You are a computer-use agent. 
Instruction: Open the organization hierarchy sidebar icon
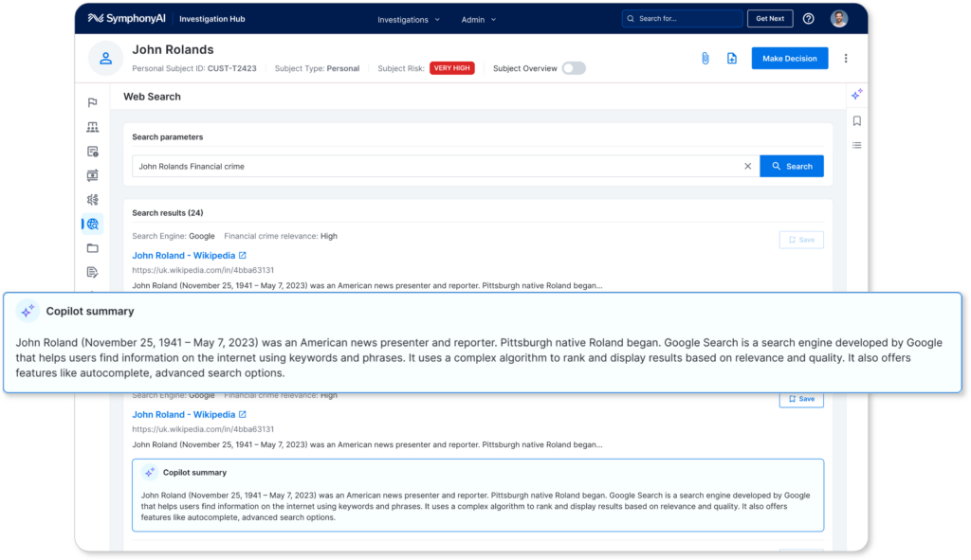point(92,127)
